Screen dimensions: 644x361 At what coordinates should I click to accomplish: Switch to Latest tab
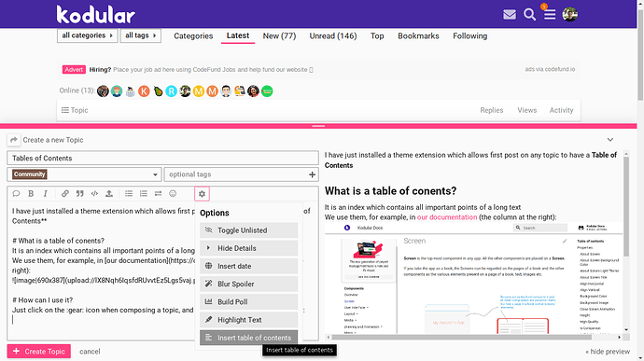point(238,35)
